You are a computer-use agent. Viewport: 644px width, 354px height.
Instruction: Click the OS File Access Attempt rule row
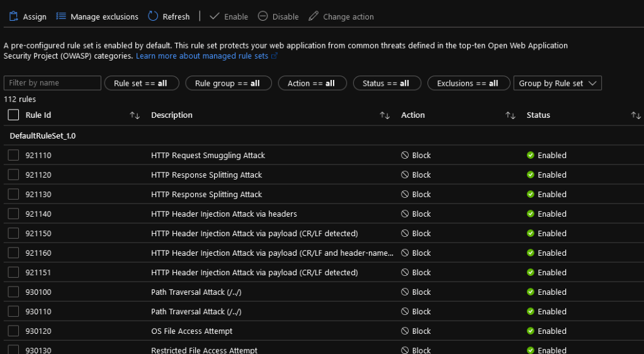(192, 331)
